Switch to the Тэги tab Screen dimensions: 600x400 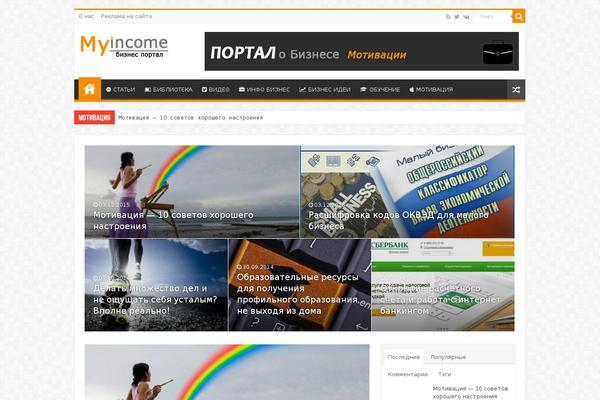[x=445, y=374]
